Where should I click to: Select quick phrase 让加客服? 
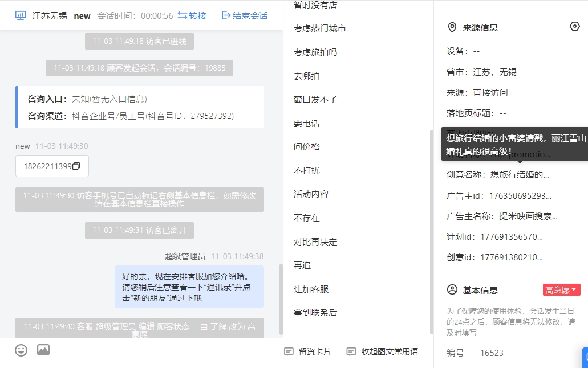(311, 289)
